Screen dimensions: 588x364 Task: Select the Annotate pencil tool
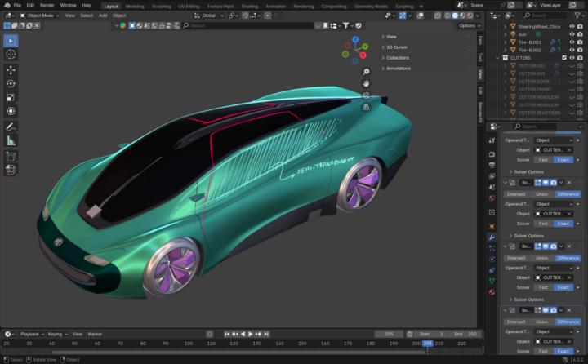11,127
